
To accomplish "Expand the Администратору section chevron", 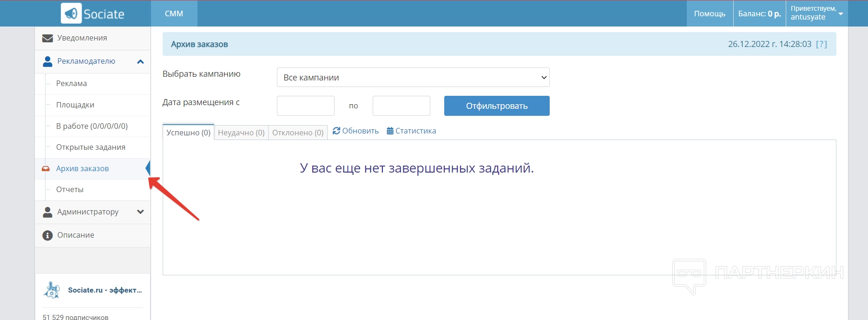I will coord(140,212).
